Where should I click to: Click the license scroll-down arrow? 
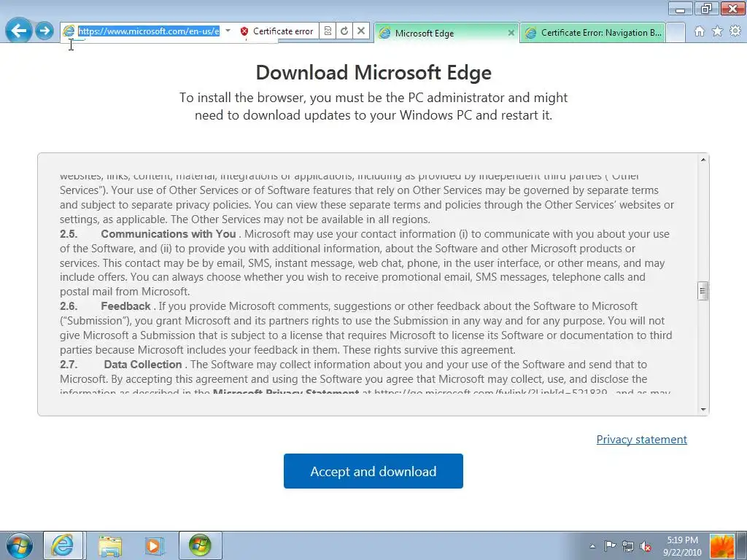[703, 409]
